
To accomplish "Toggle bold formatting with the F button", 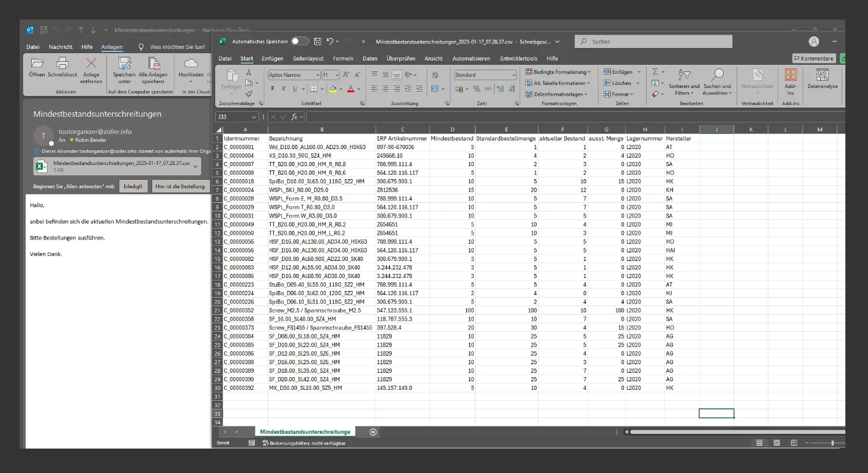I will [273, 89].
